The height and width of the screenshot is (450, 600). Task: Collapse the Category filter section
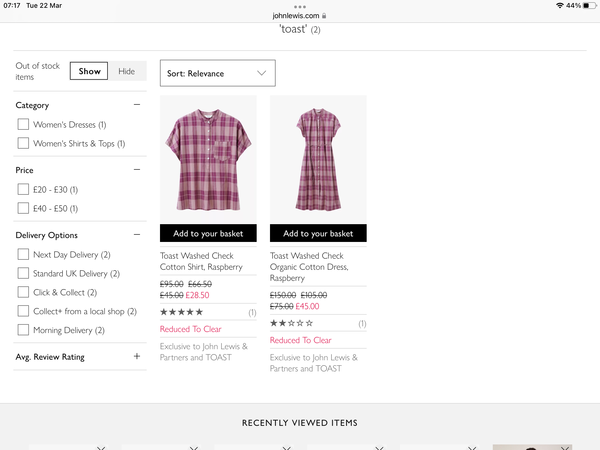point(137,104)
